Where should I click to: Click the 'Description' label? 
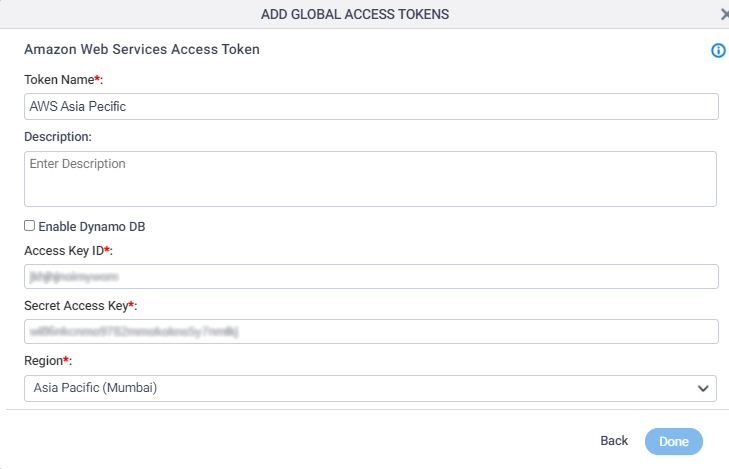coord(58,137)
